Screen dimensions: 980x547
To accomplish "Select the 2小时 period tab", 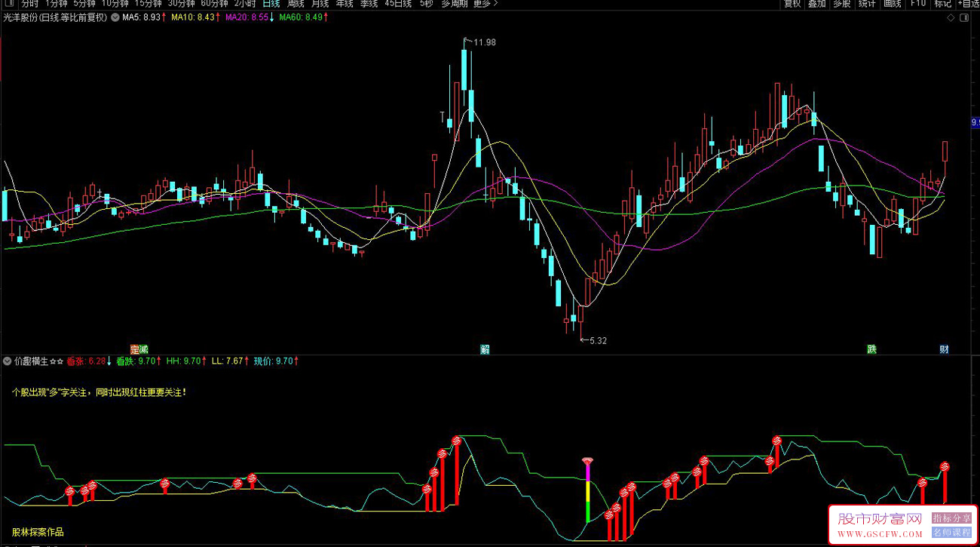I will [245, 4].
